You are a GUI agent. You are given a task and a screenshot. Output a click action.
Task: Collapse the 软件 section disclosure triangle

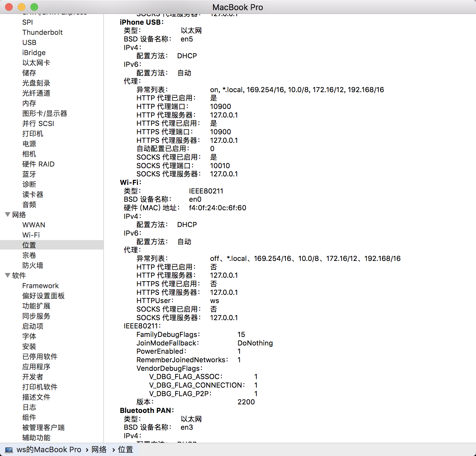pyautogui.click(x=8, y=275)
